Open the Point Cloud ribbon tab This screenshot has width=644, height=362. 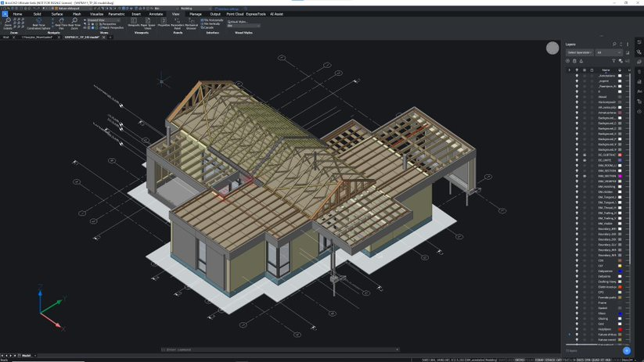pyautogui.click(x=235, y=14)
